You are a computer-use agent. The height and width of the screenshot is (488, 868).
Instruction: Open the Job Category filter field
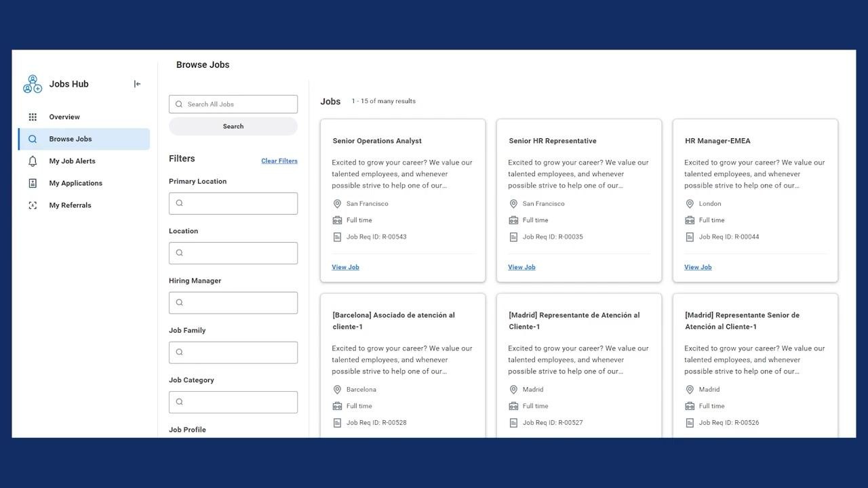click(x=233, y=402)
